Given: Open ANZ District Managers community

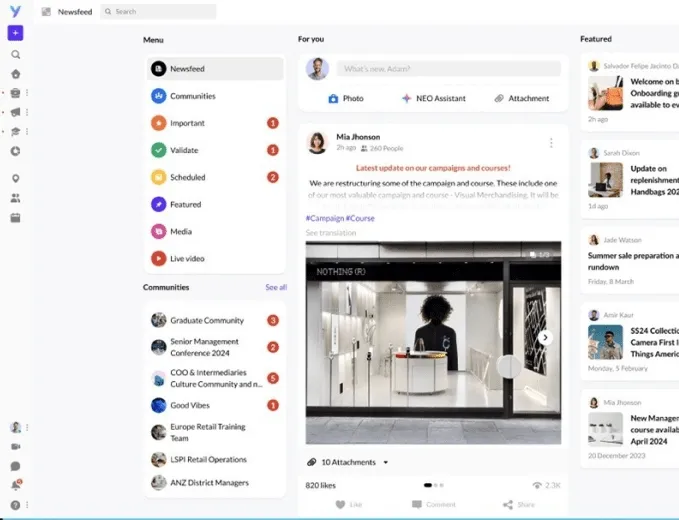Looking at the screenshot, I should (x=215, y=482).
